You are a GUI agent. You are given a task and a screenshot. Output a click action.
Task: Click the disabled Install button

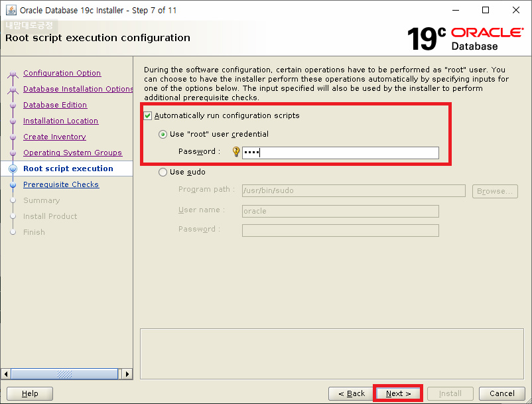(450, 393)
